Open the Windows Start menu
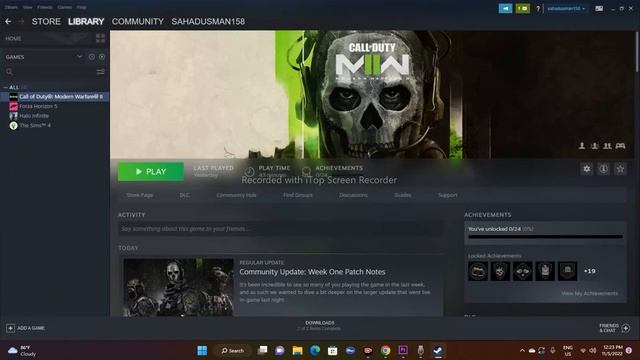Screen dimensions: 640x360 tap(202, 351)
